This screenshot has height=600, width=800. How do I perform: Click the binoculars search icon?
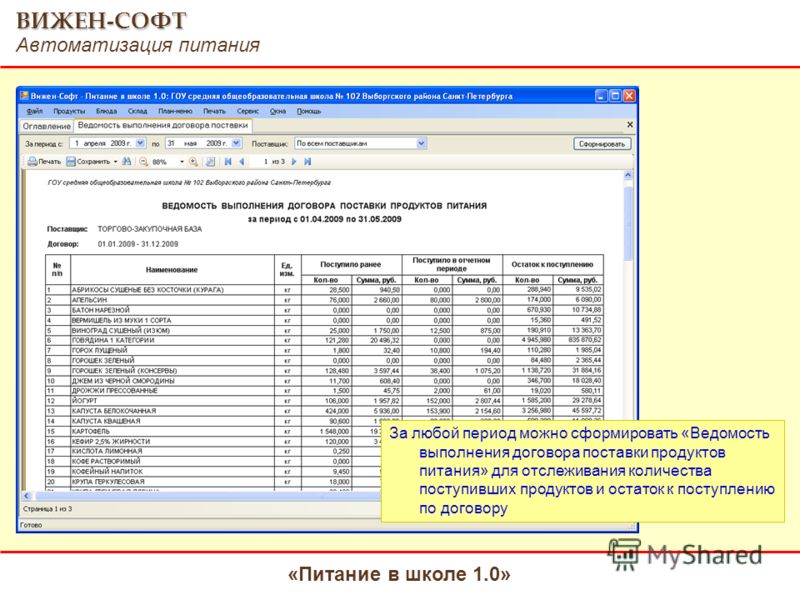coord(127,162)
